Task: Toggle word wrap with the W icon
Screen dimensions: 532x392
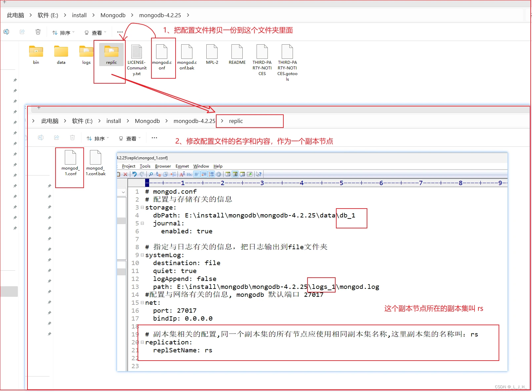Action: click(x=196, y=174)
